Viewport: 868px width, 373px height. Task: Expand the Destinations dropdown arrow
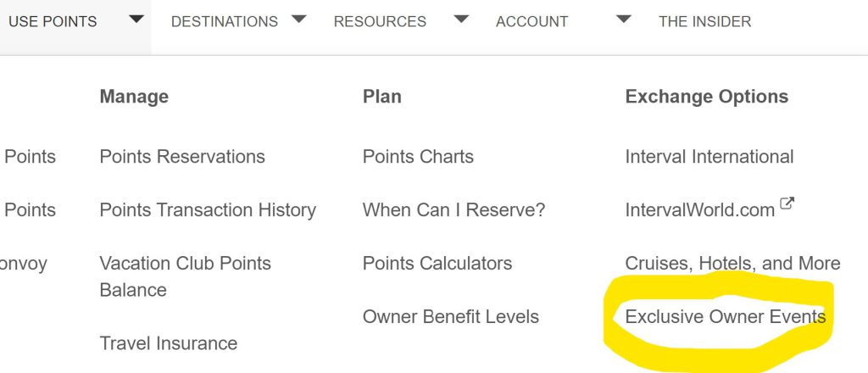pos(298,19)
